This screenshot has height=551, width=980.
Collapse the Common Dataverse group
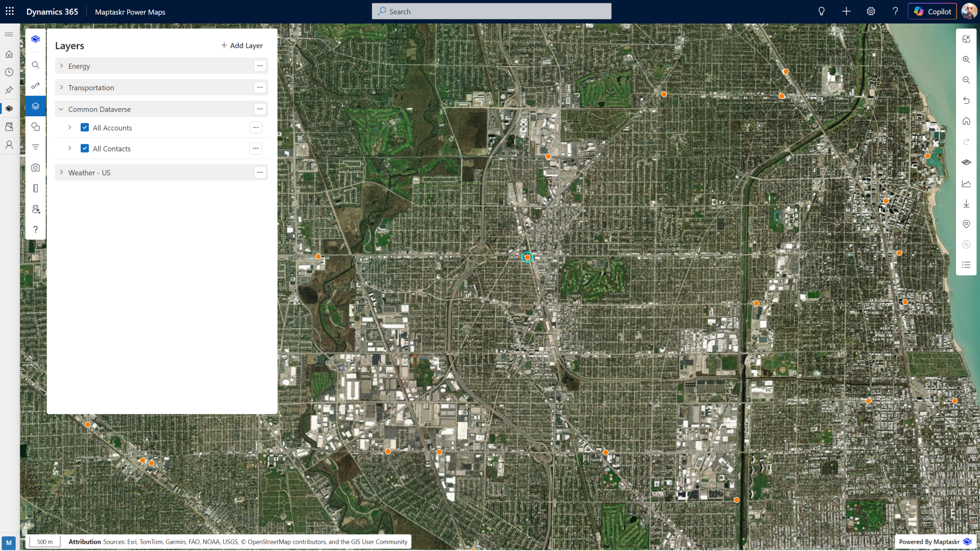click(x=61, y=109)
